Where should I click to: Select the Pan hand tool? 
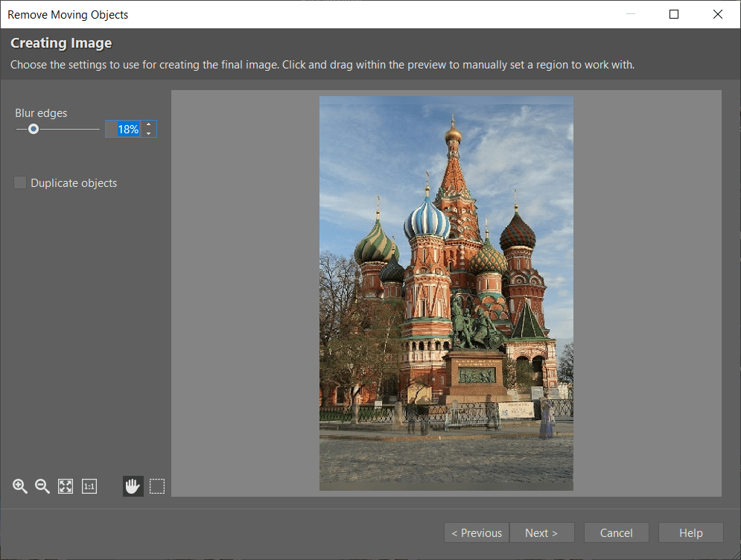click(133, 486)
